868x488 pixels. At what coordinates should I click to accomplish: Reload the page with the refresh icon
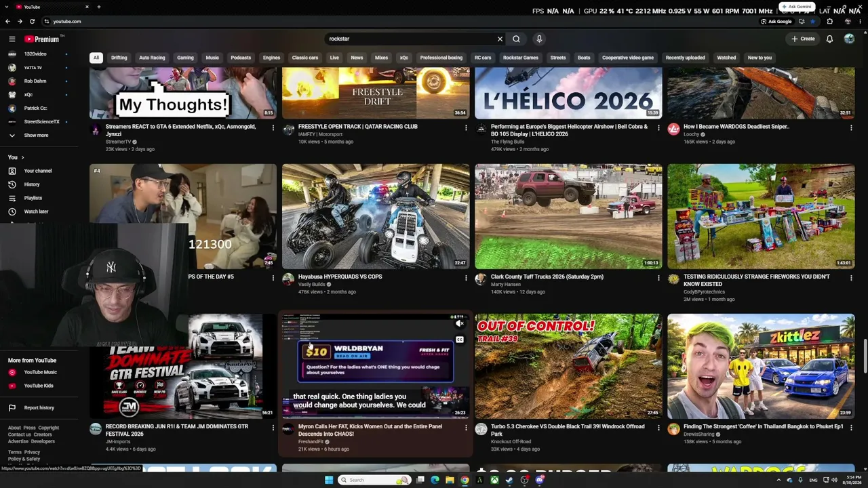tap(32, 22)
